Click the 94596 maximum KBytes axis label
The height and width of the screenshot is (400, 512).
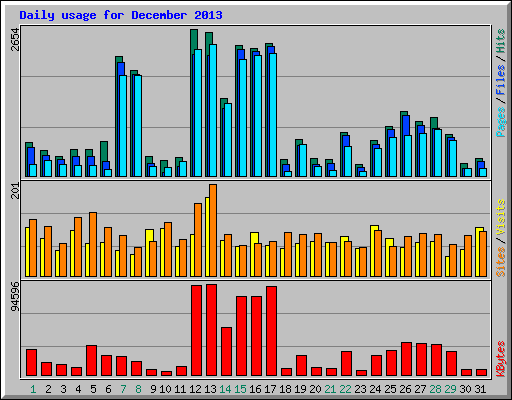(15, 297)
